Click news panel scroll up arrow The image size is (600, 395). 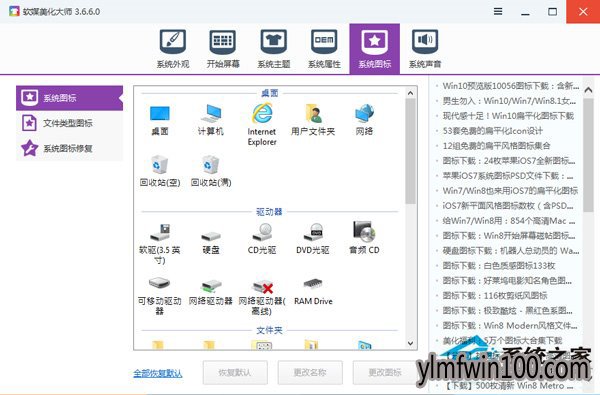(589, 90)
